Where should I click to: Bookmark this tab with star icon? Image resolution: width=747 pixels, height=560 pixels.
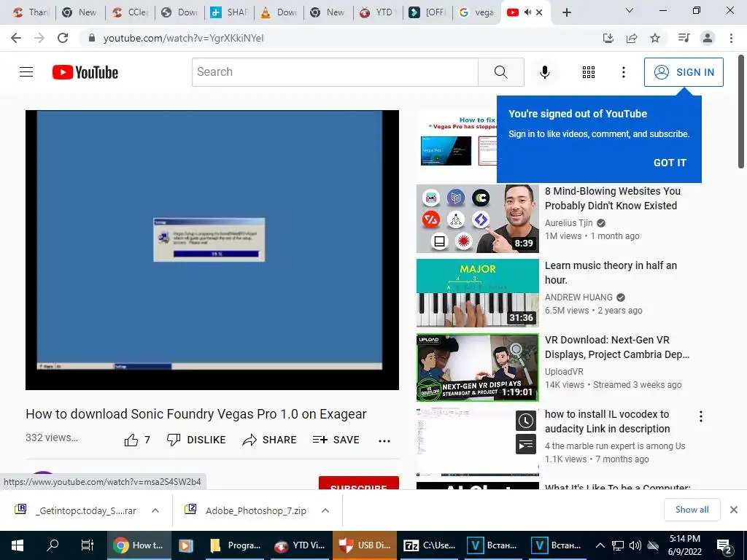(x=655, y=38)
